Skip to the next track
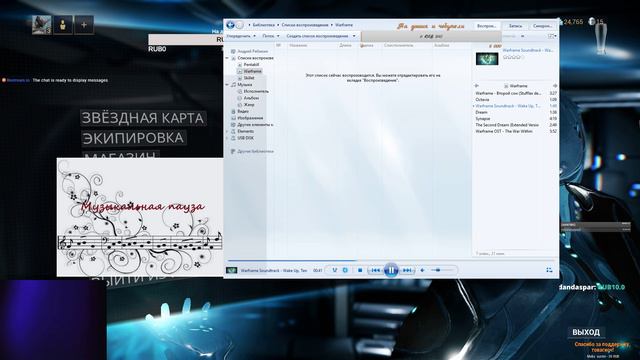The width and height of the screenshot is (640, 360). pyautogui.click(x=407, y=270)
